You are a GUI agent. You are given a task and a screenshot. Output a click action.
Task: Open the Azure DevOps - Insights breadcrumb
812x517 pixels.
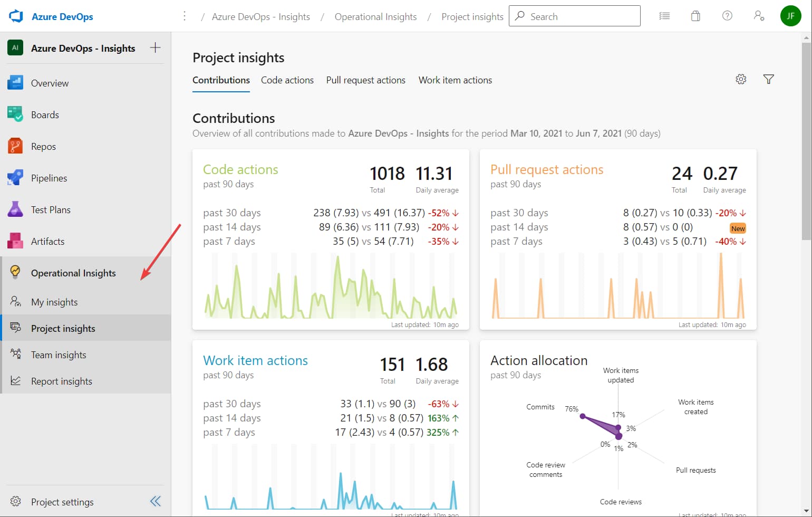click(261, 17)
